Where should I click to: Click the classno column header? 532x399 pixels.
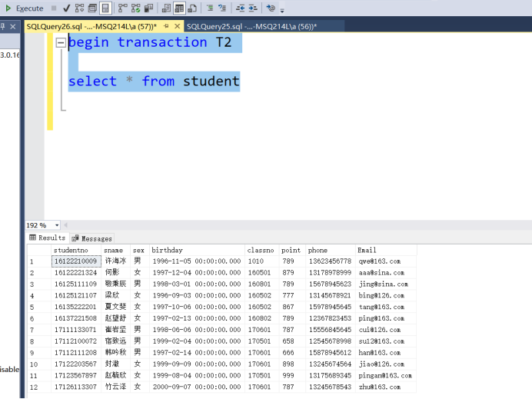(x=261, y=250)
